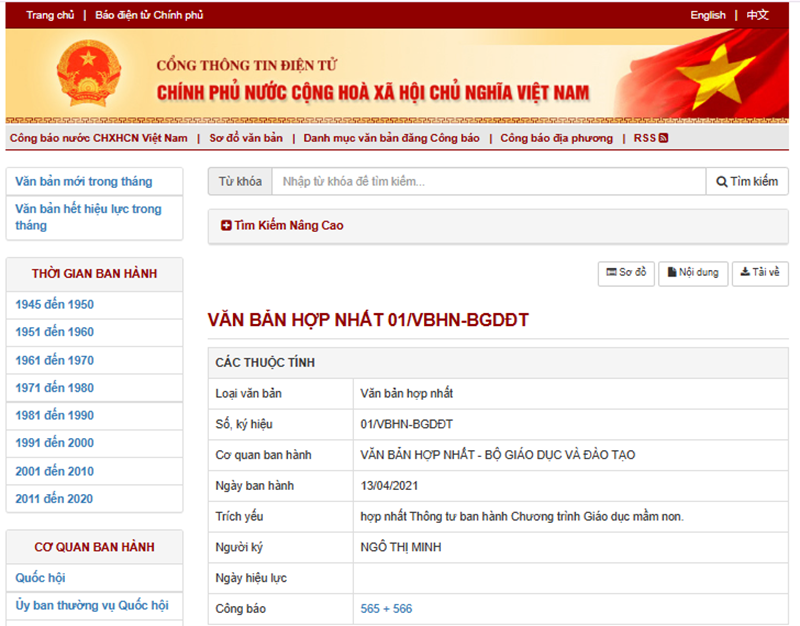Image resolution: width=800 pixels, height=626 pixels.
Task: Subscribe via the RSS feed icon
Action: 661,138
